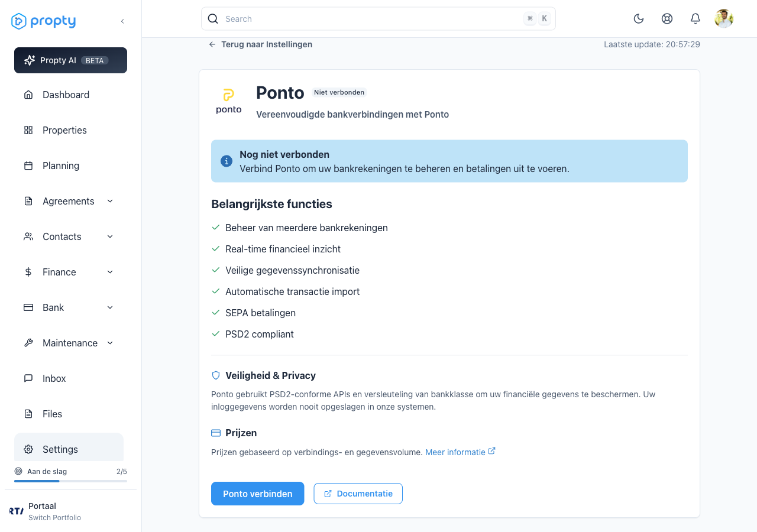Screen dimensions: 757x532
Task: Click 'Veilige gegevenssynchronisatie' text
Action: pyautogui.click(x=293, y=270)
